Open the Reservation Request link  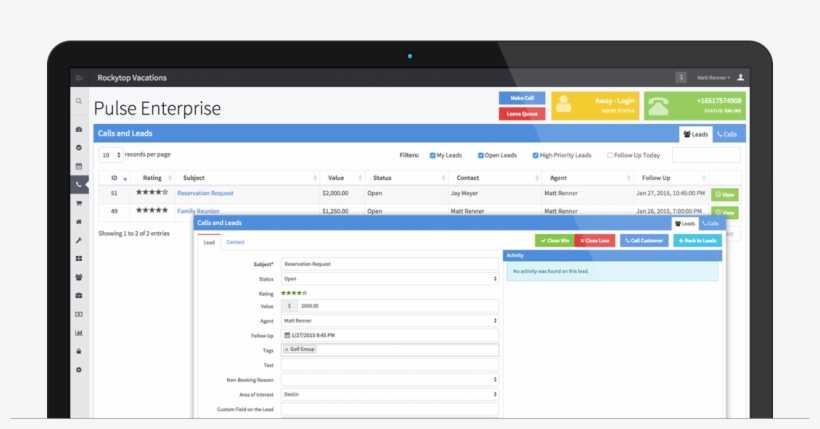pos(205,193)
